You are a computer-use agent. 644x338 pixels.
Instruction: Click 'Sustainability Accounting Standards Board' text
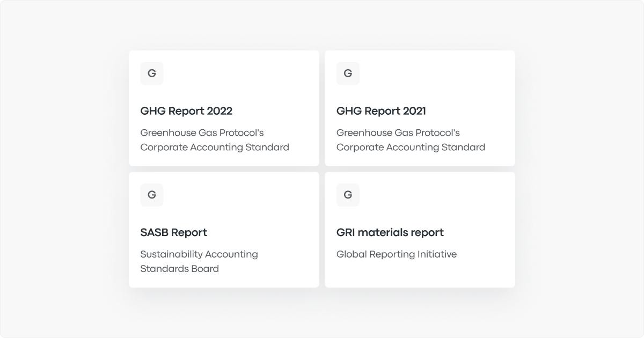click(x=199, y=261)
